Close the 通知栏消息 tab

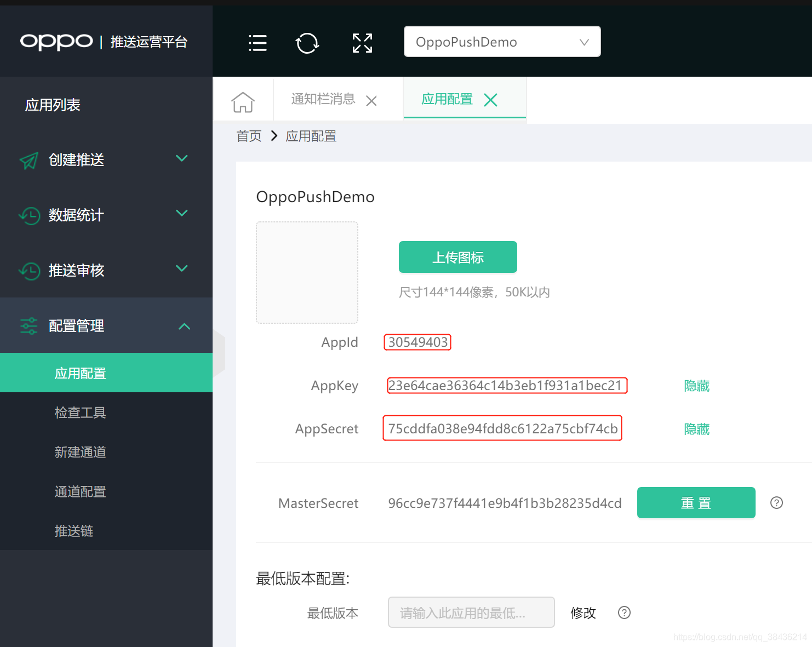[x=371, y=101]
